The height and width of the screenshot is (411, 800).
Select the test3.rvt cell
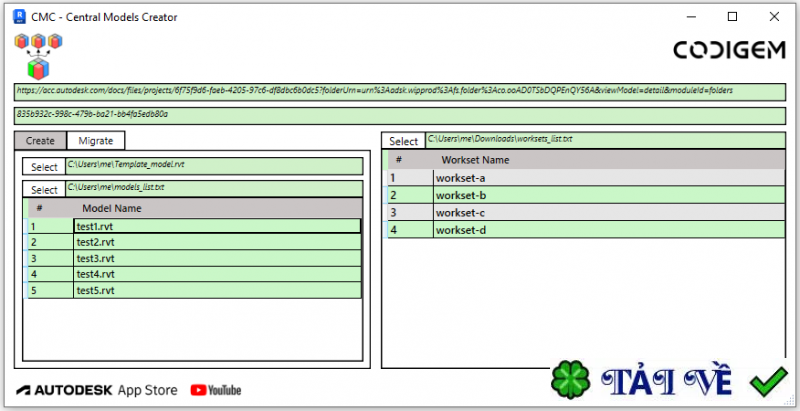tap(217, 258)
